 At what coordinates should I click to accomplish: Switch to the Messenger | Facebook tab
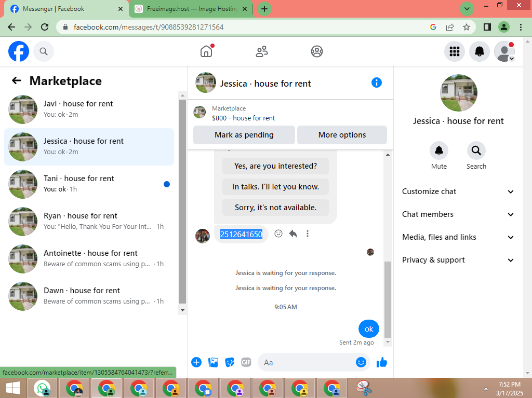(x=64, y=9)
